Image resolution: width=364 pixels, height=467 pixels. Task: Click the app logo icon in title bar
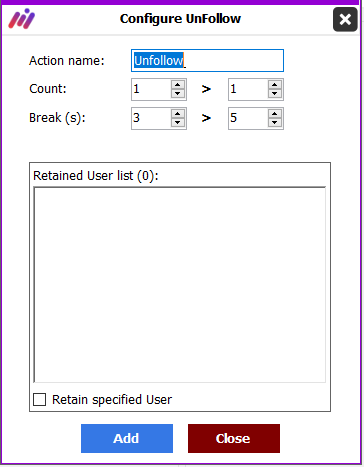coord(22,19)
